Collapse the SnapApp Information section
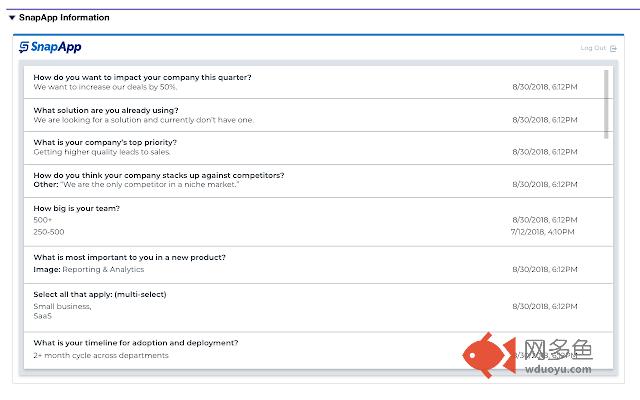640x400 pixels. pos(12,17)
